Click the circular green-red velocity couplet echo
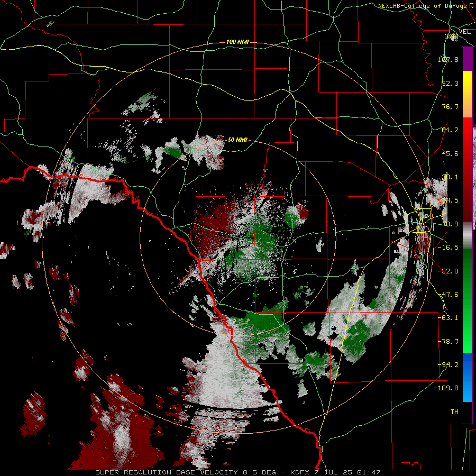Screen dimensions: 476x476 [x=297, y=216]
